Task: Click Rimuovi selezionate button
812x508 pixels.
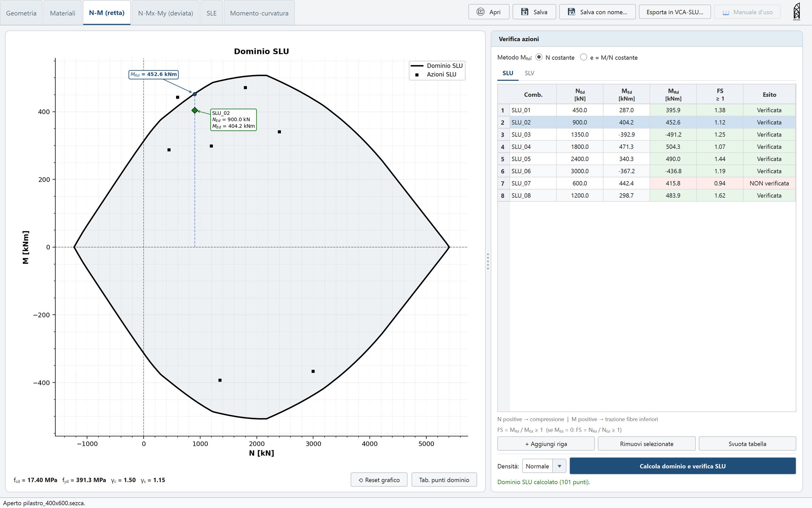Action: [x=647, y=444]
